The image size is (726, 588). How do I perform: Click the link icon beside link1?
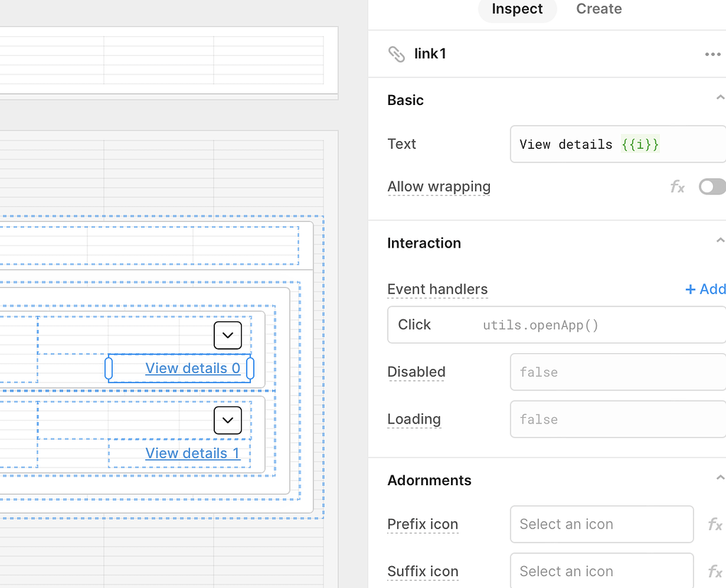click(396, 53)
